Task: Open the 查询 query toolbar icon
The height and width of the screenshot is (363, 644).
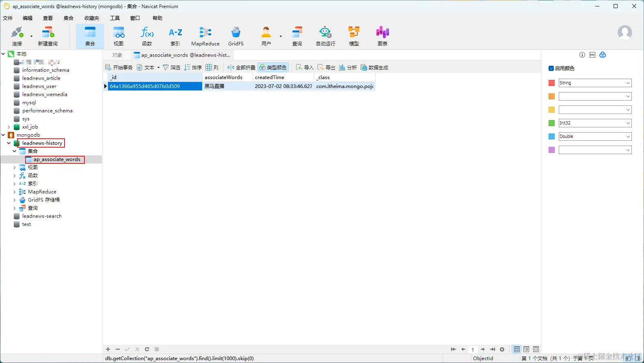Action: pyautogui.click(x=297, y=36)
